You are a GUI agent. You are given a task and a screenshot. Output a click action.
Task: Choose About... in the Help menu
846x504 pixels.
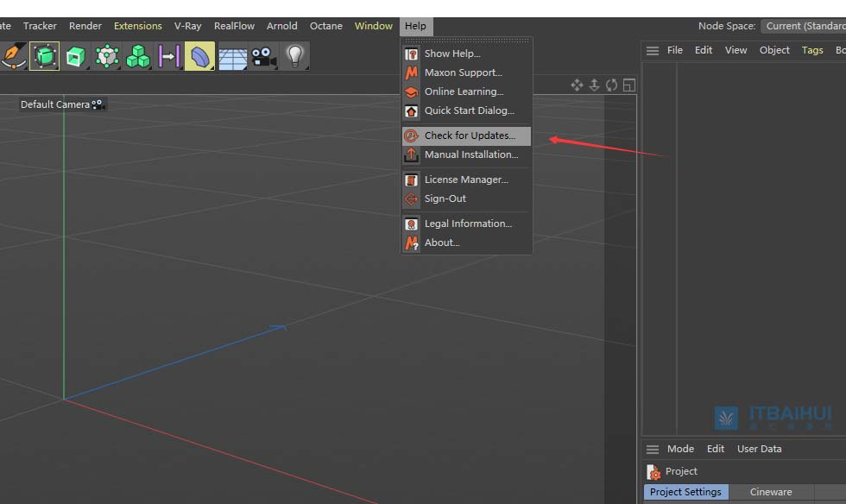(x=467, y=243)
